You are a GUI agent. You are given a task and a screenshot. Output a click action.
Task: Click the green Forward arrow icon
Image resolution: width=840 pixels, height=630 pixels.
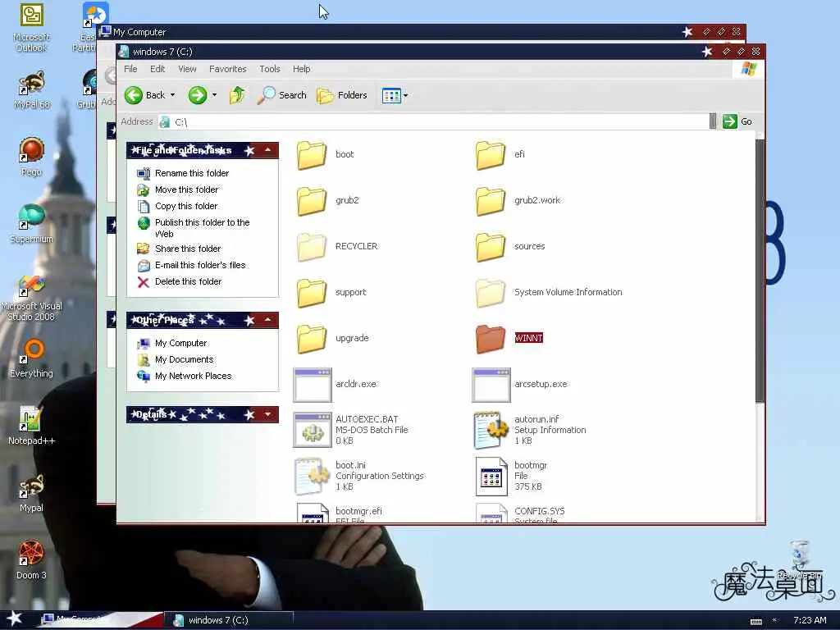[x=197, y=95]
